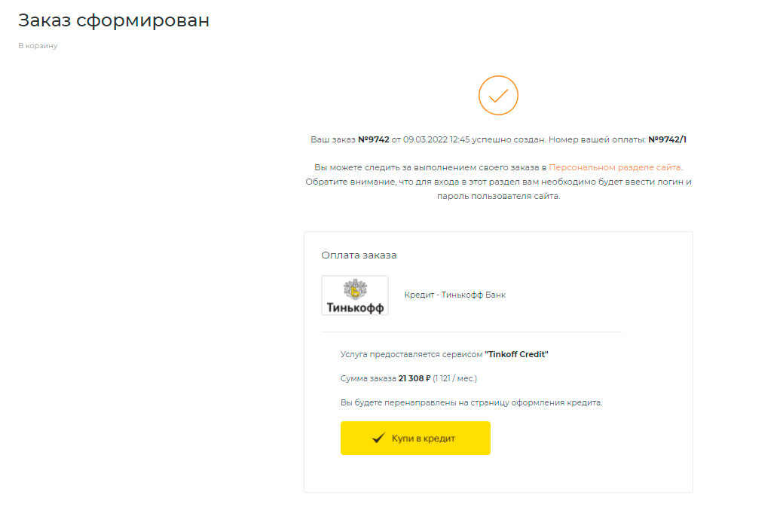Click the Tinkoff bank logo thumbnail

pos(354,295)
